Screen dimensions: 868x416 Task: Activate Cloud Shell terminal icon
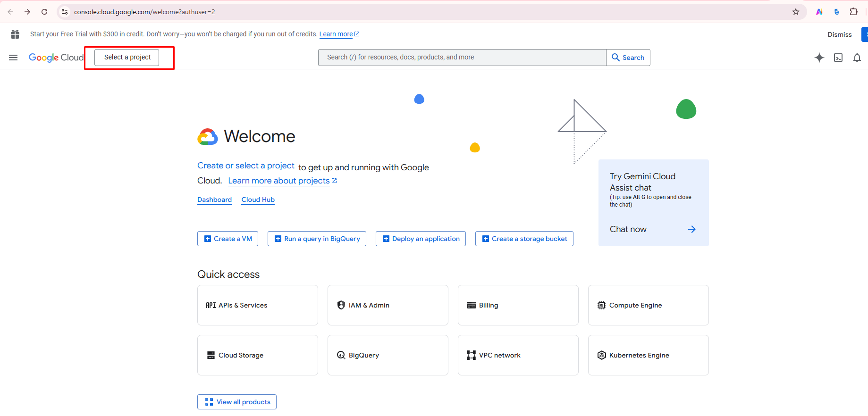pyautogui.click(x=838, y=58)
